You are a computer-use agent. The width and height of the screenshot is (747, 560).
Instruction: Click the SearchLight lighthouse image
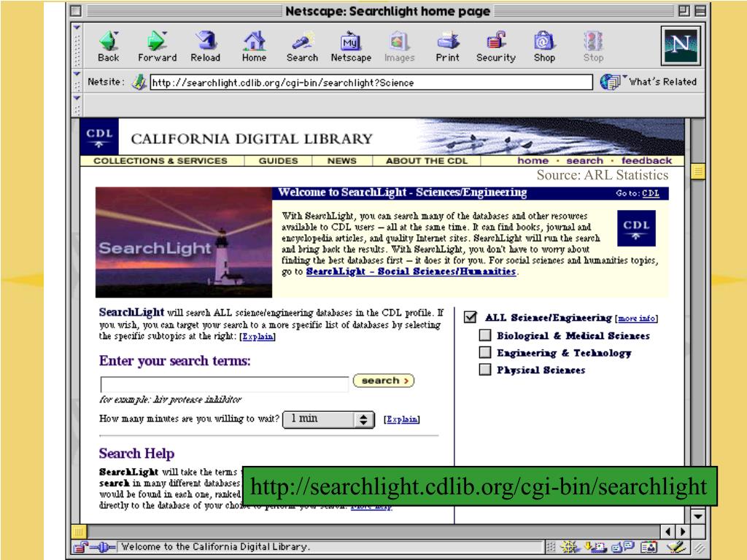tap(184, 242)
